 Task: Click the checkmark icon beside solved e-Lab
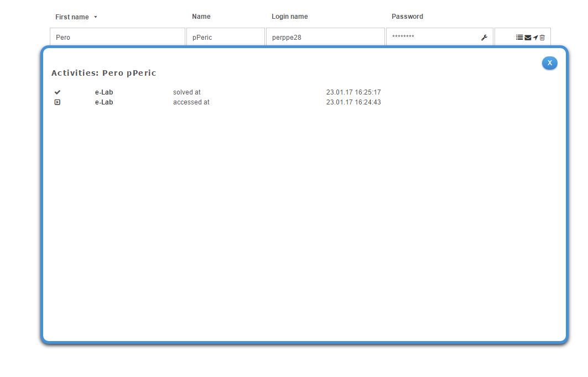point(58,92)
